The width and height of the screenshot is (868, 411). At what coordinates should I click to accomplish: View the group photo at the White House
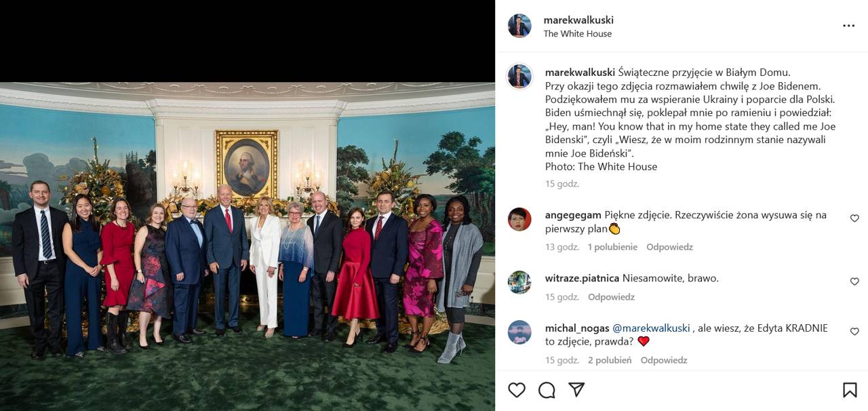(248, 246)
